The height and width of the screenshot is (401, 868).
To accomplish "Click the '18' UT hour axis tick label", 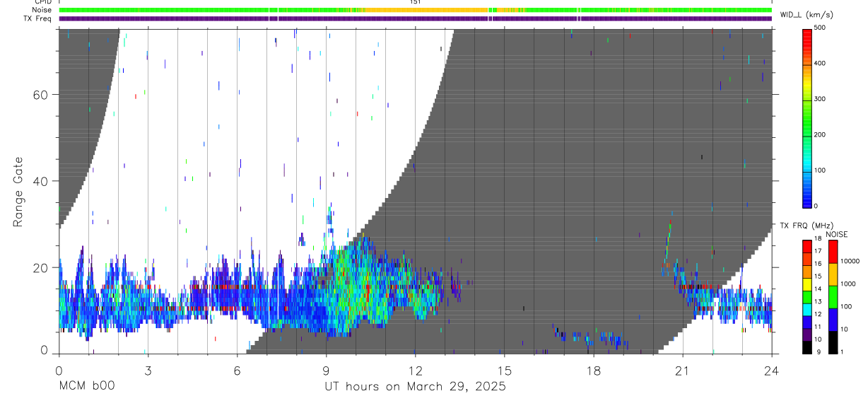I will (593, 370).
